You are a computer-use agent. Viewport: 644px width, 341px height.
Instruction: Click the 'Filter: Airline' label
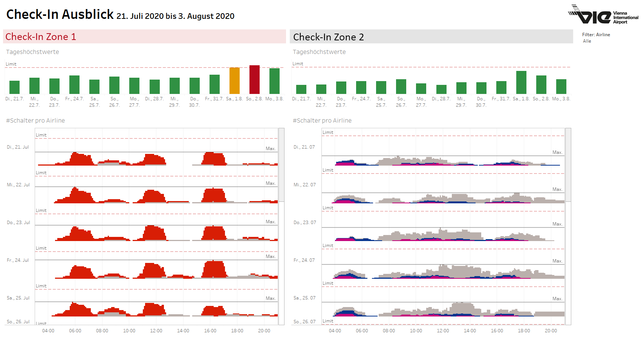(596, 35)
